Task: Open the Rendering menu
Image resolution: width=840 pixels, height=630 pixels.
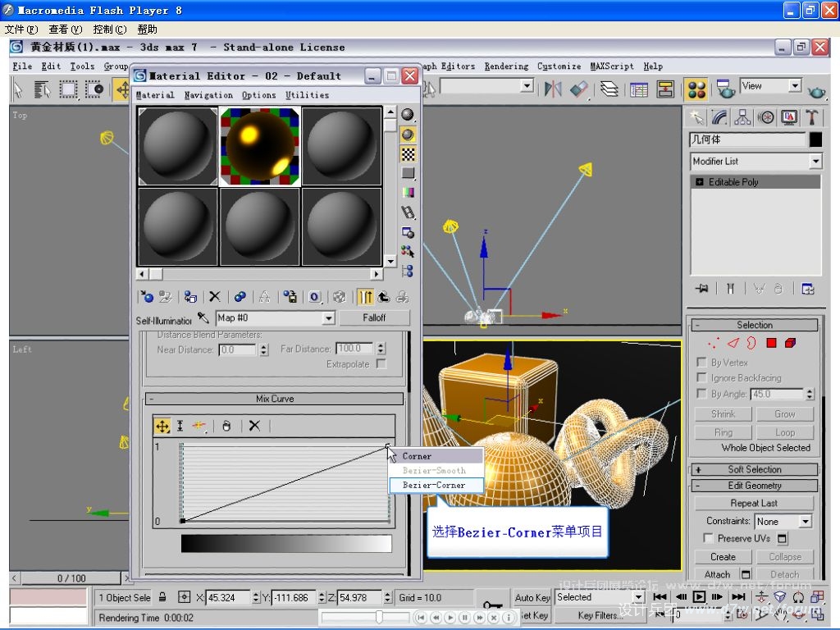Action: (506, 66)
